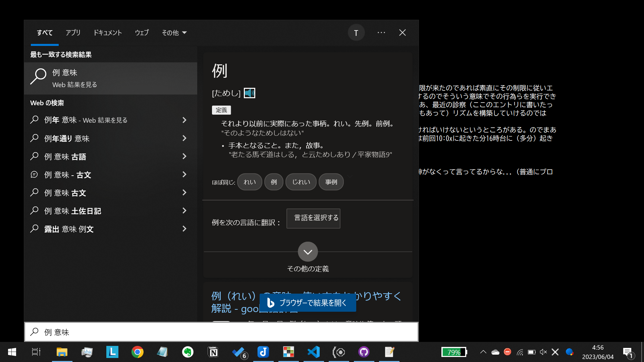Expand the 例 意味 古語 suggestion arrow

click(x=184, y=156)
